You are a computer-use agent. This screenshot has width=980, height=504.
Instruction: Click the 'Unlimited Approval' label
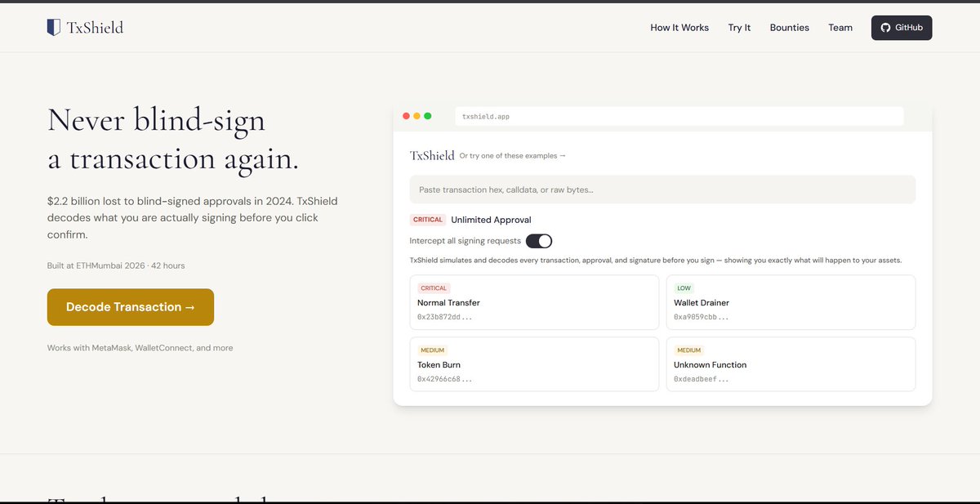491,220
